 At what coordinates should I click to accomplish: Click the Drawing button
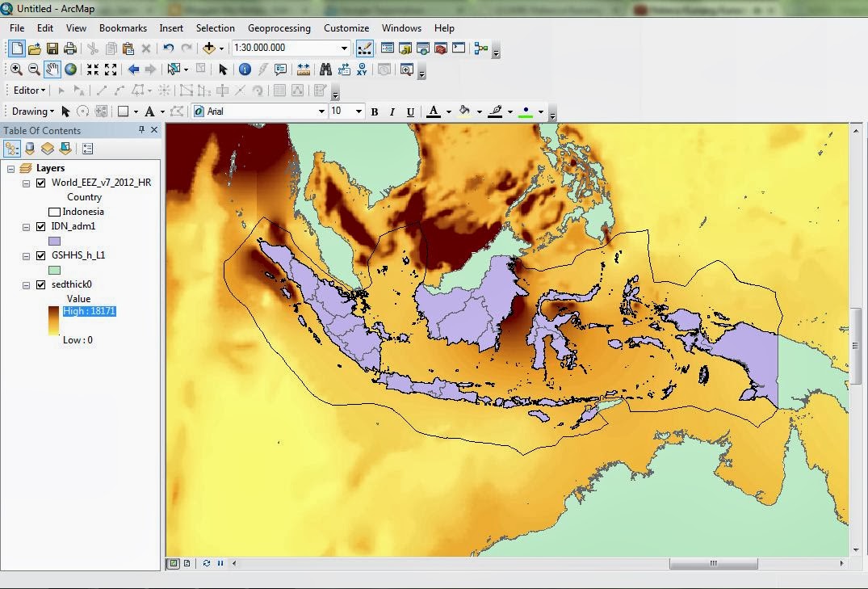[x=28, y=111]
